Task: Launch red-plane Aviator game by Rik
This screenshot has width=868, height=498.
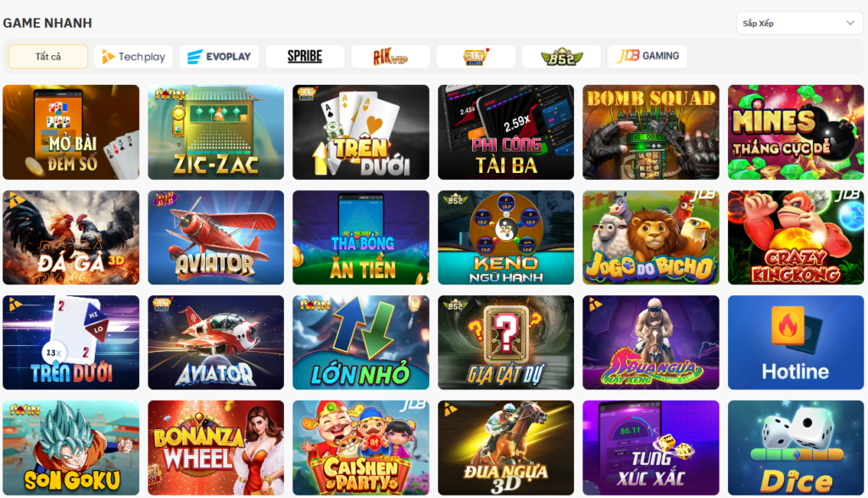Action: 216,238
